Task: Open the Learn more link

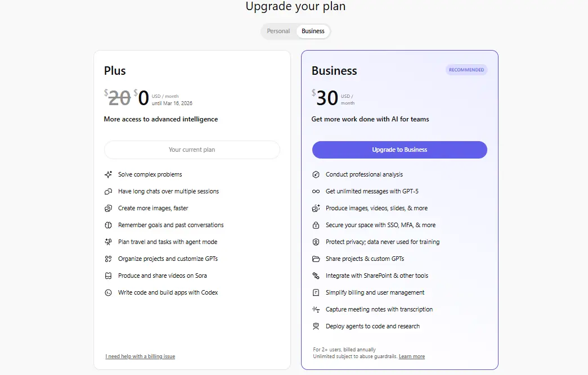Action: point(412,356)
